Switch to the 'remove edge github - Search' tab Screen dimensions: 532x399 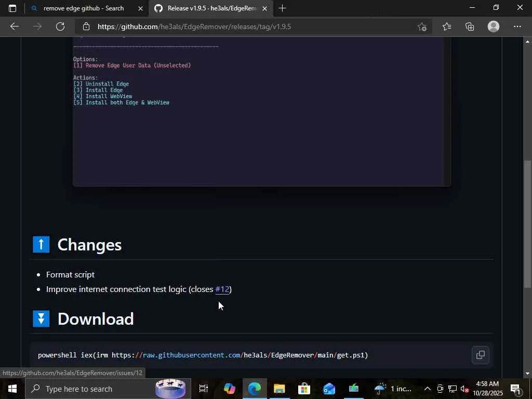tap(83, 8)
